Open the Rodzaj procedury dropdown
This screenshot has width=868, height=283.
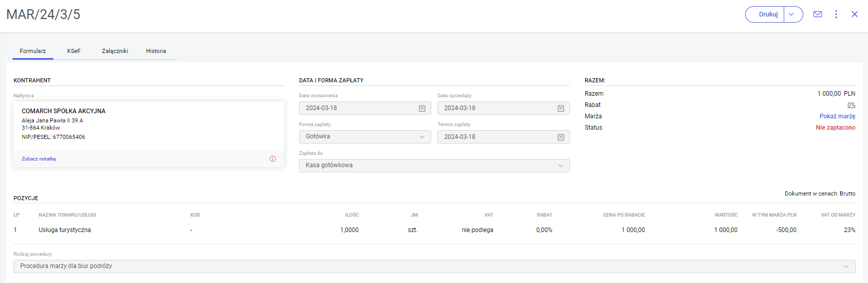point(434,267)
